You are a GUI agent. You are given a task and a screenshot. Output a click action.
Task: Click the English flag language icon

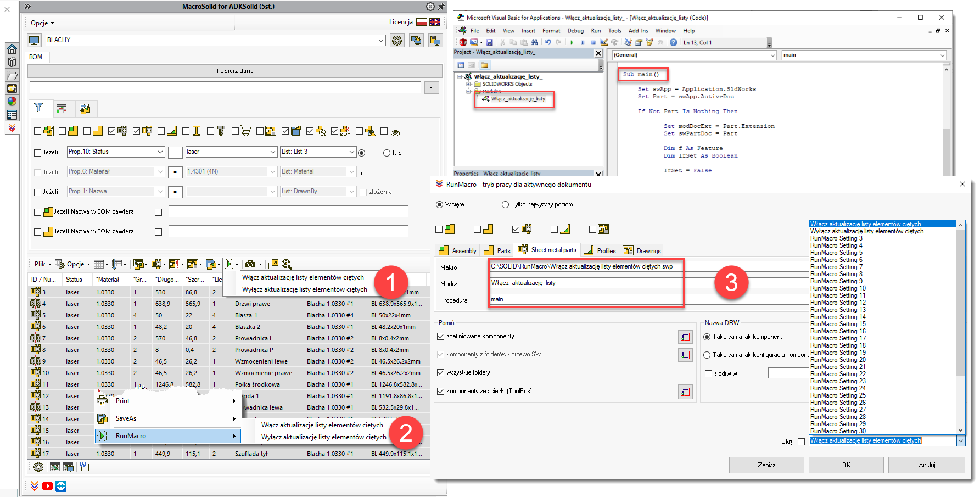pyautogui.click(x=435, y=22)
